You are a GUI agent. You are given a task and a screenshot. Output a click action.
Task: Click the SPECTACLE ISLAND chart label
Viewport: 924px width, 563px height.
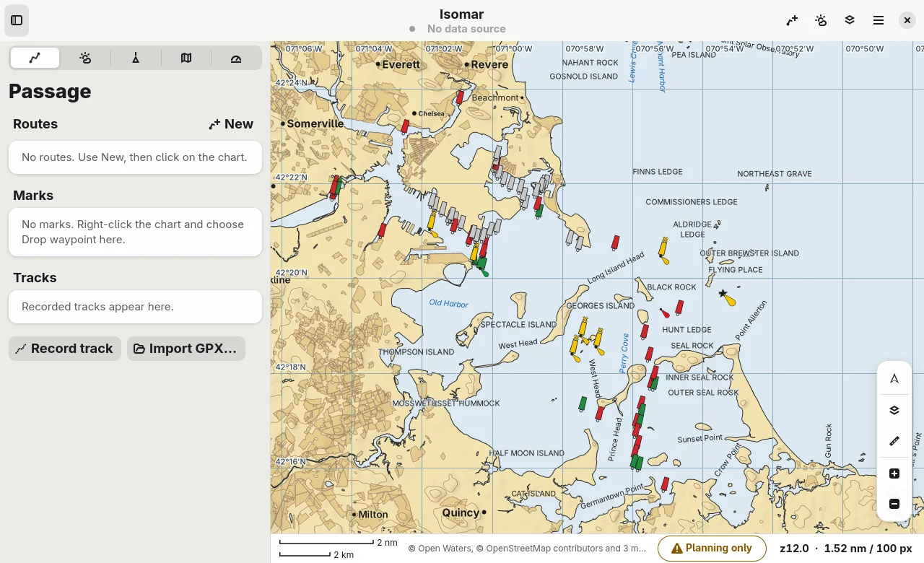518,325
